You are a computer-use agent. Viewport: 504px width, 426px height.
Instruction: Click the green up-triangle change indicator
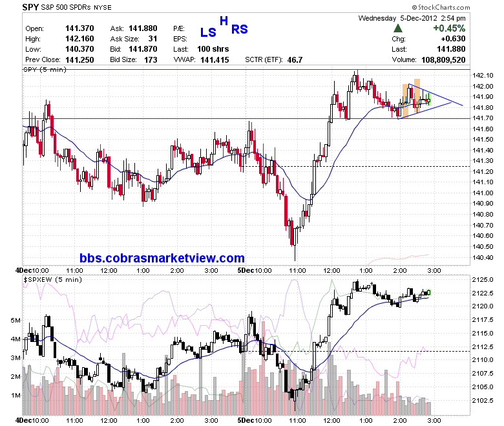[x=397, y=28]
